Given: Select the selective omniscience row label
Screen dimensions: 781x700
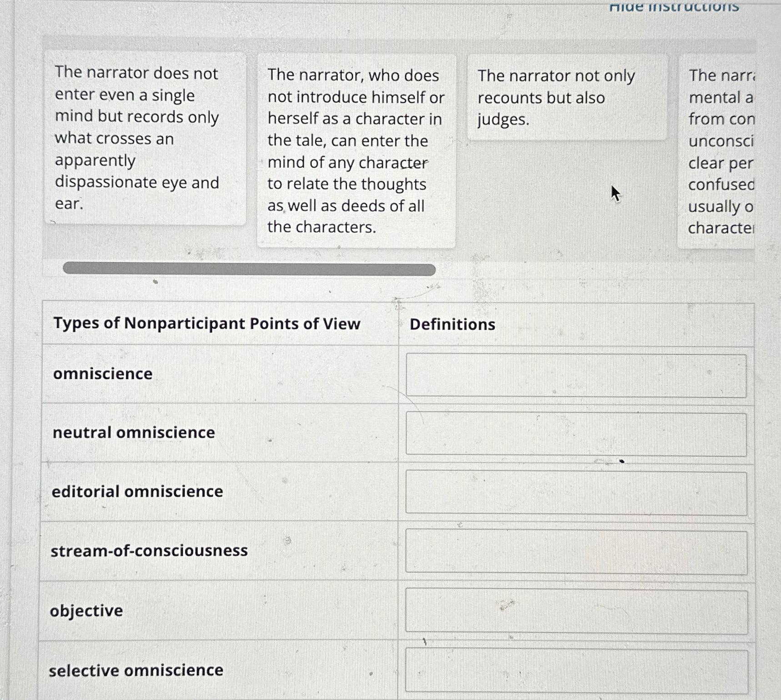Looking at the screenshot, I should [135, 670].
